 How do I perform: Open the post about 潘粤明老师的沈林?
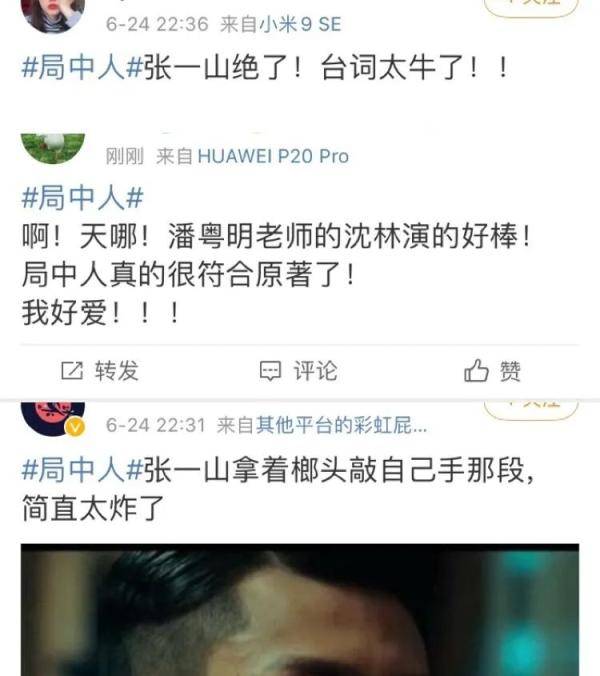(276, 274)
